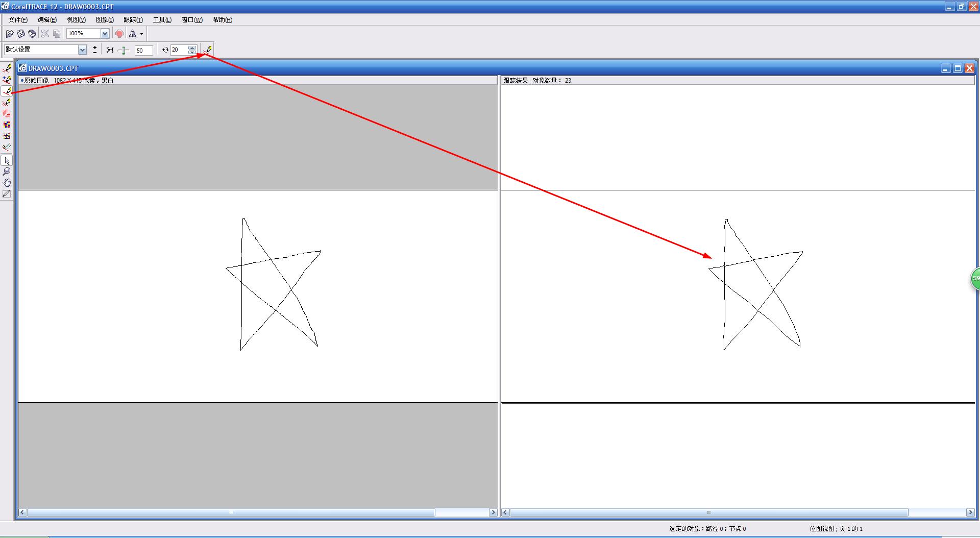980x538 pixels.
Task: Click the 100% zoom level field
Action: tap(83, 34)
